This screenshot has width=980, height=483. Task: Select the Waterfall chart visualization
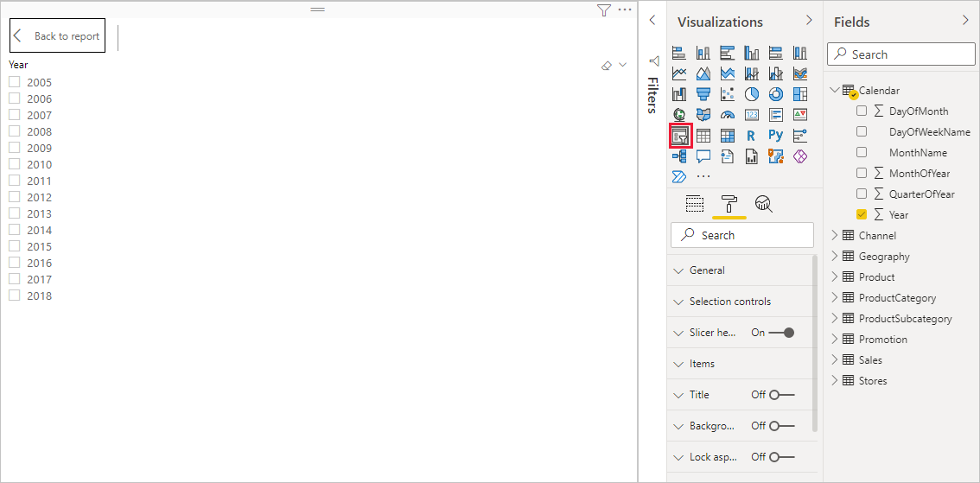(679, 94)
